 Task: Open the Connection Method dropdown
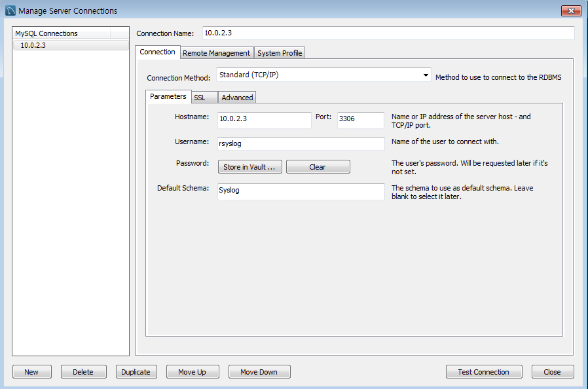click(323, 75)
